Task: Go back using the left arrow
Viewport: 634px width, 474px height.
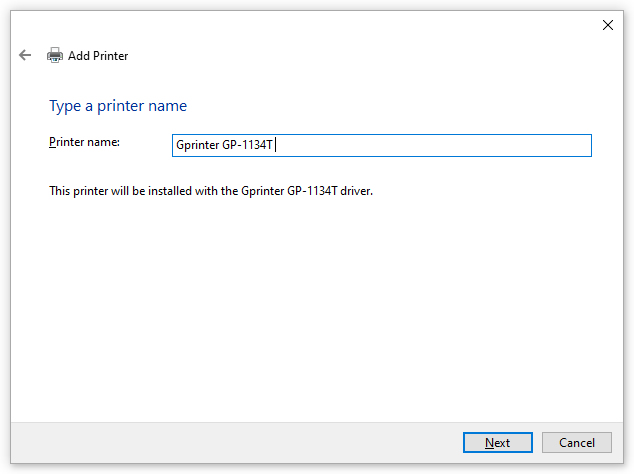Action: click(25, 55)
